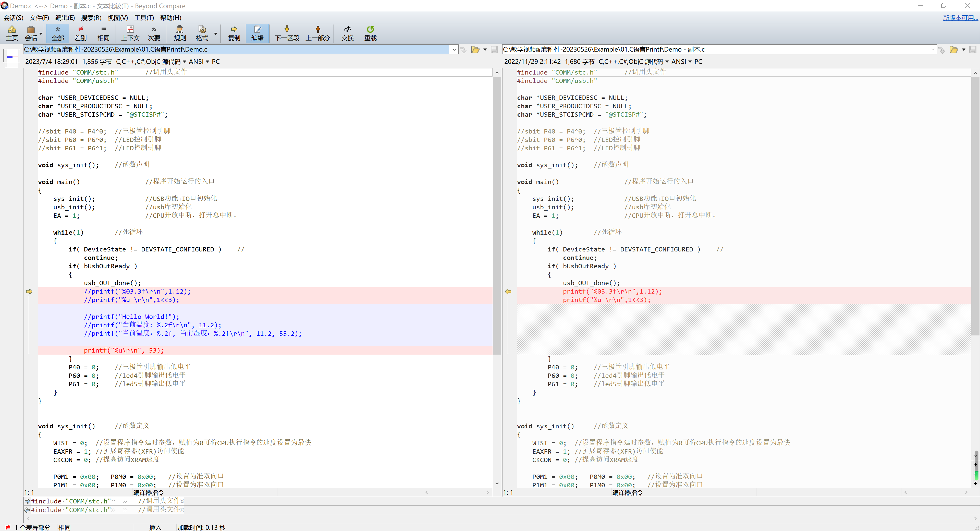Screen dimensions: 980x531
Task: Copy difference to right with yellow arrow
Action: (x=29, y=292)
